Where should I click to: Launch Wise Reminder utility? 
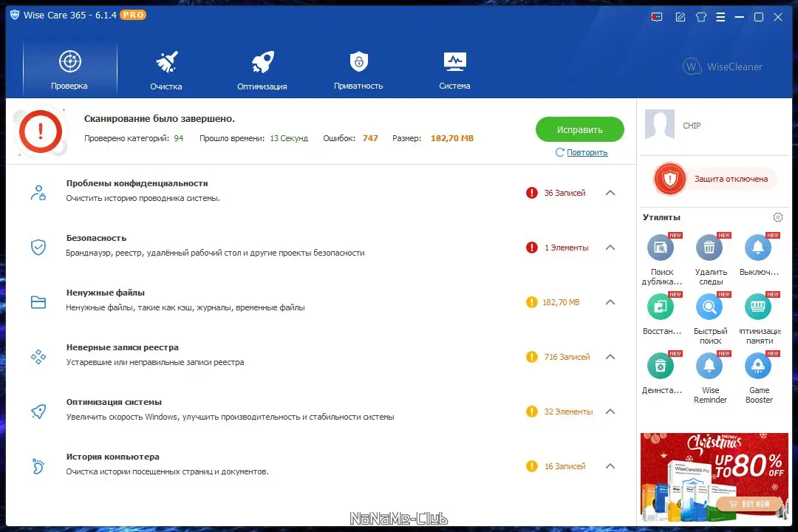click(x=709, y=366)
